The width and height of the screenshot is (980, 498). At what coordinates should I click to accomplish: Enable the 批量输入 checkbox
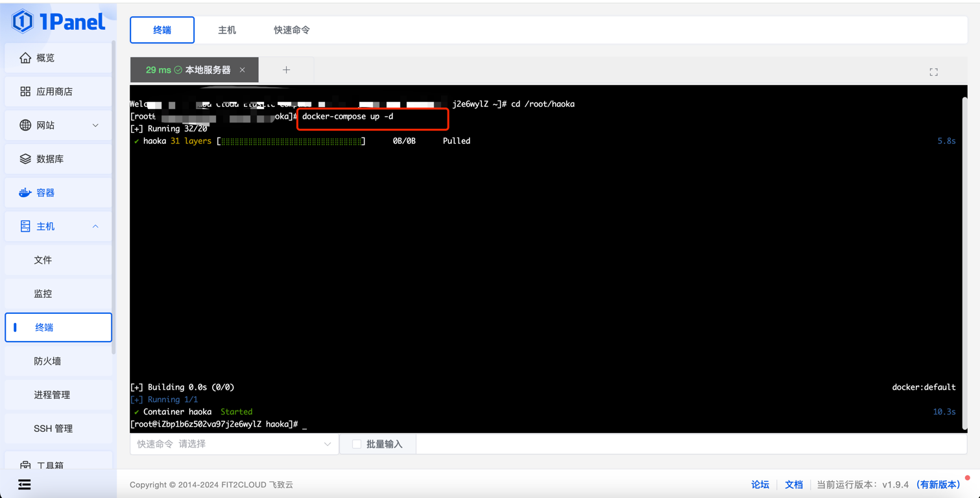coord(357,444)
